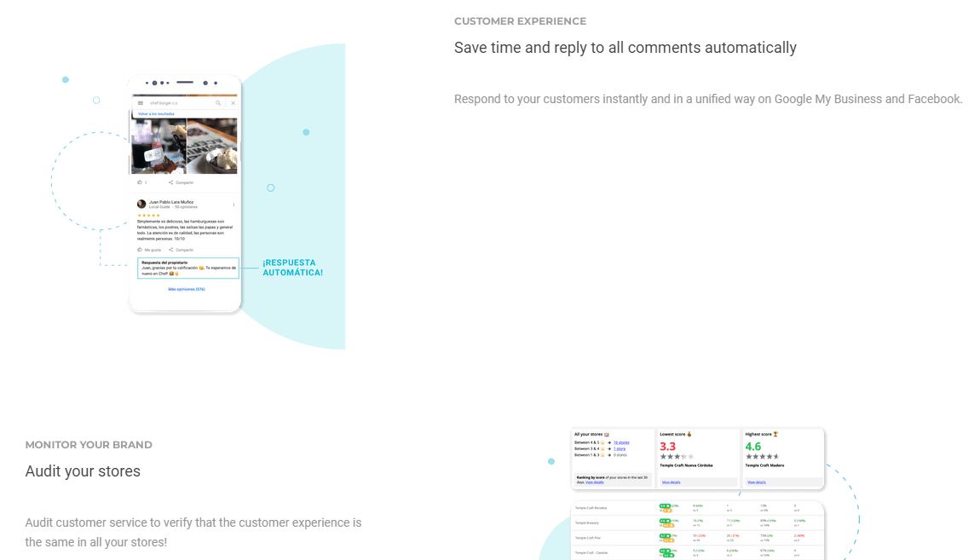Screen dimensions: 980x560
Task: Click the '¡RESPUESTA AUTOMÁTICA!' callout text
Action: pyautogui.click(x=292, y=268)
